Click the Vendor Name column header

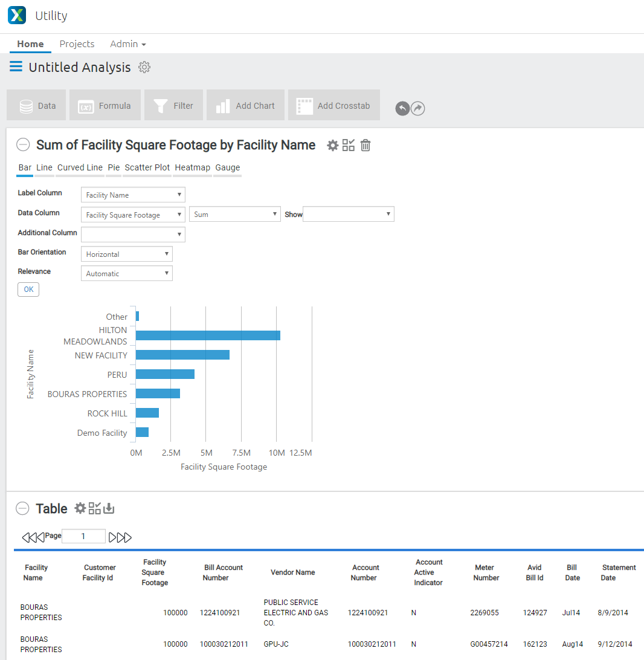tap(293, 572)
